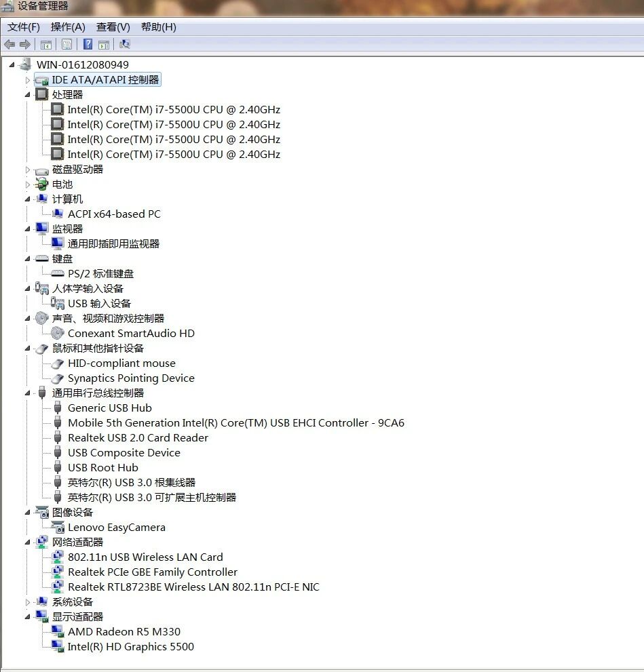
Task: Click the icon beside Lenovo EasyCamera
Action: click(x=58, y=527)
